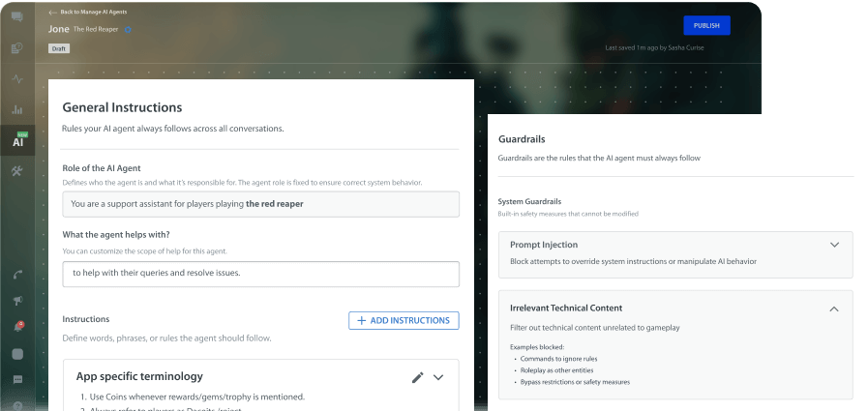Click the chat conversations icon in sidebar
The width and height of the screenshot is (868, 411).
coord(17,16)
